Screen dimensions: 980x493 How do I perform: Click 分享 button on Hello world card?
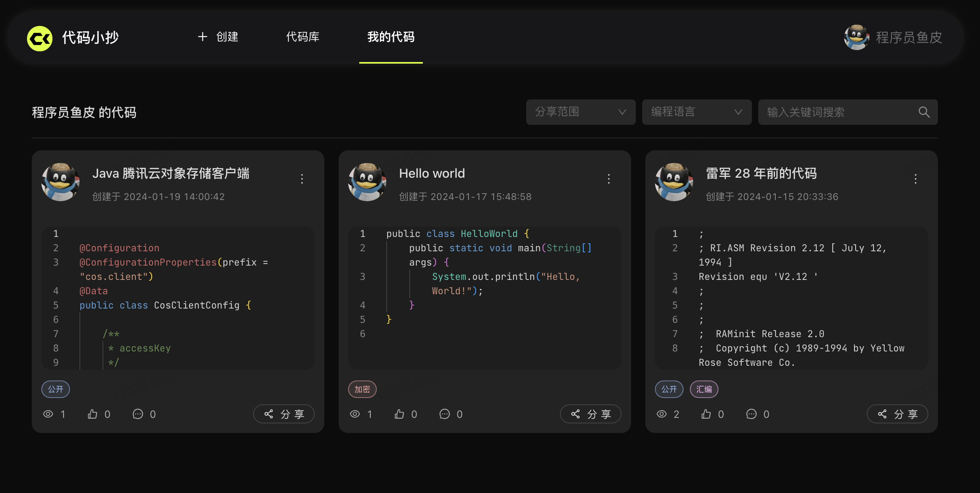pyautogui.click(x=590, y=414)
